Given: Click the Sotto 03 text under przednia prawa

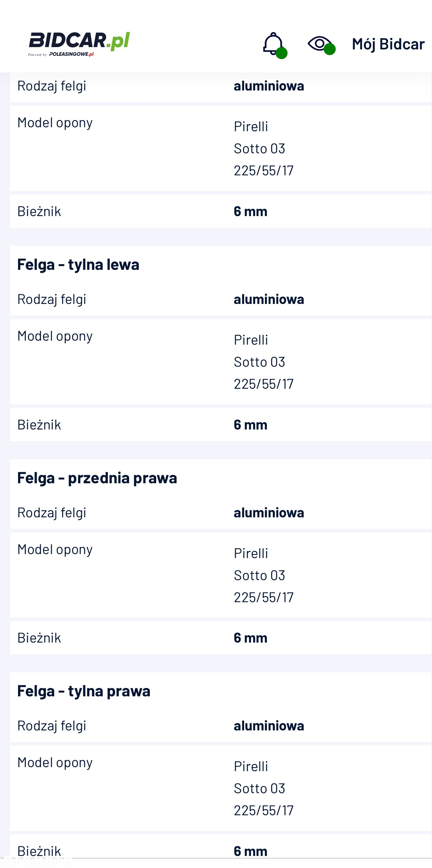Looking at the screenshot, I should coord(259,575).
